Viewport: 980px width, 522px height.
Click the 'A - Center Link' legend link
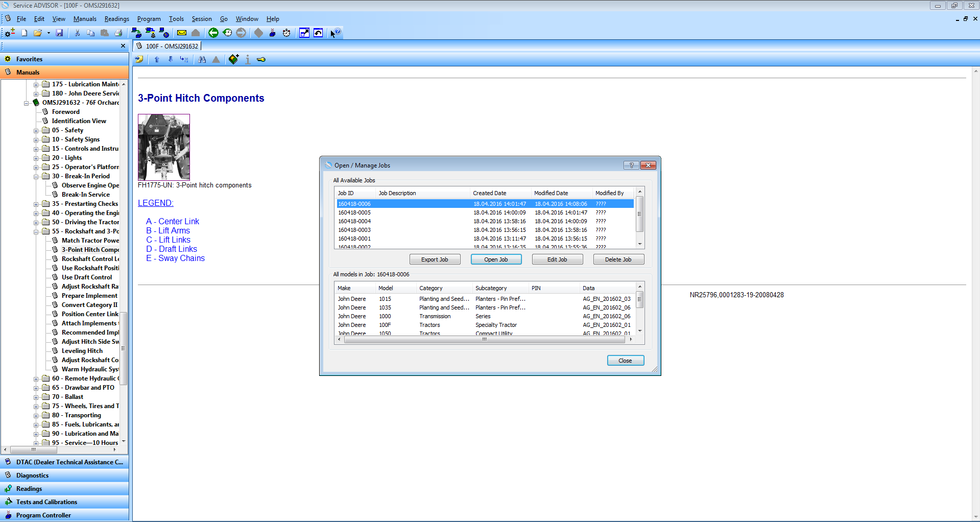(173, 221)
